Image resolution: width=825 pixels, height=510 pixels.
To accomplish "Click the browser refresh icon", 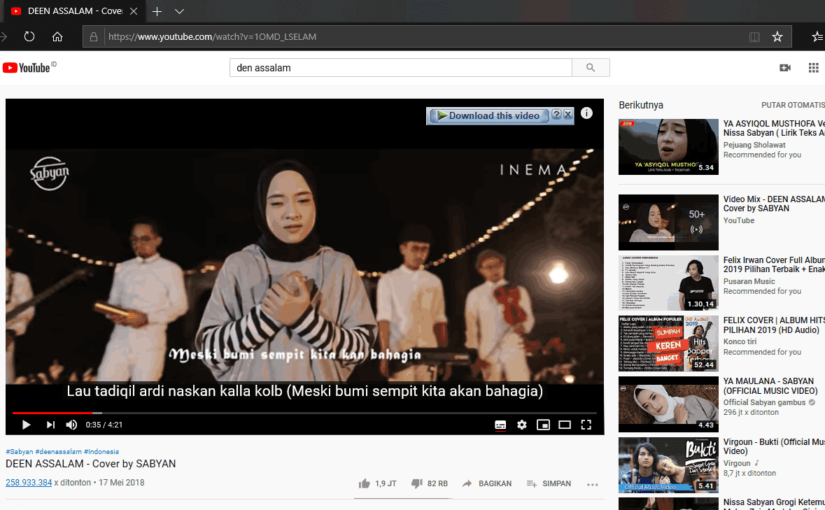I will [x=29, y=36].
